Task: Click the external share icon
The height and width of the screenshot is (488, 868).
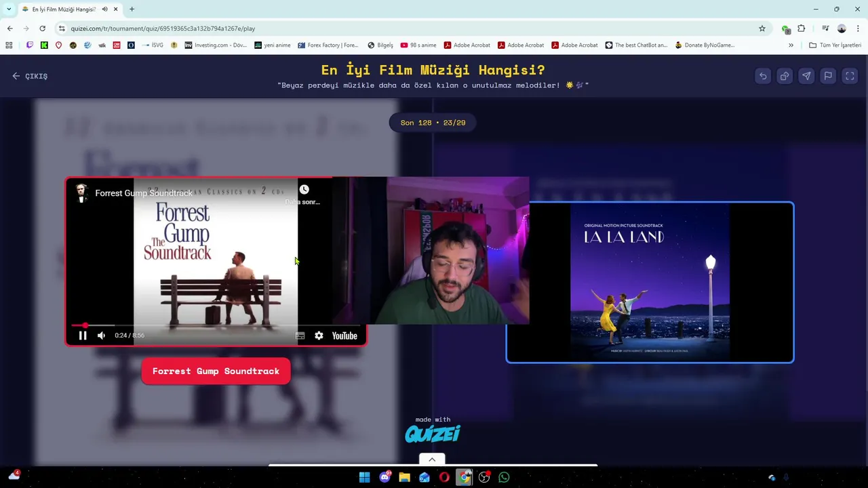Action: pyautogui.click(x=785, y=76)
